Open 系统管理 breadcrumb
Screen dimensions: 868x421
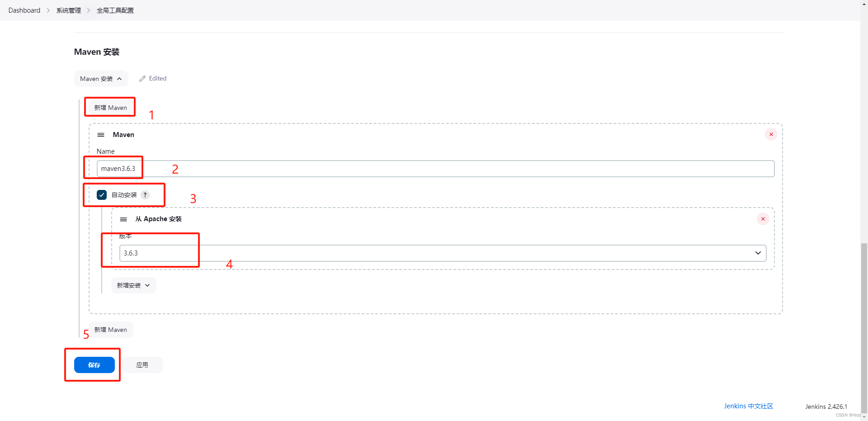(69, 10)
